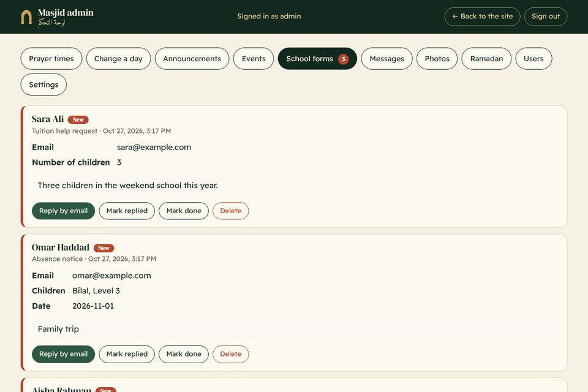Mark Omar Haddad's absence notice done

tap(184, 354)
